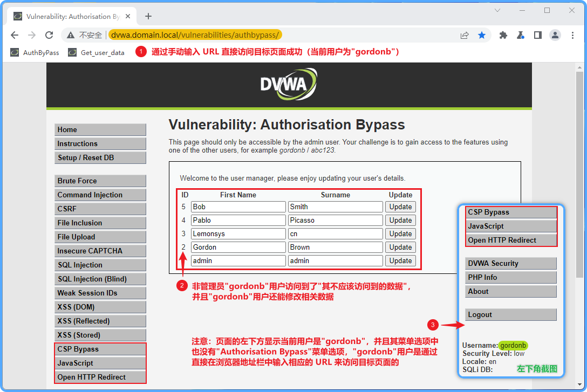Click the vertical scrollbar thumb

pyautogui.click(x=579, y=174)
